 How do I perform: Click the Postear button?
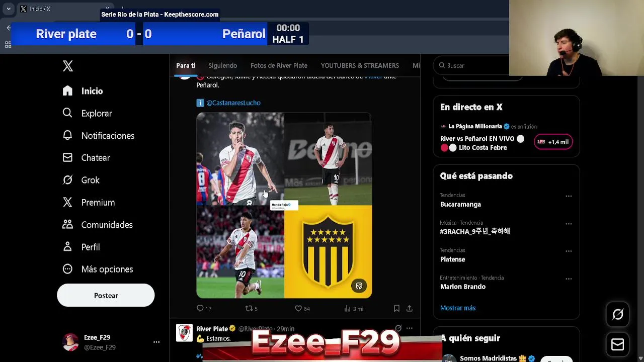pos(106,295)
